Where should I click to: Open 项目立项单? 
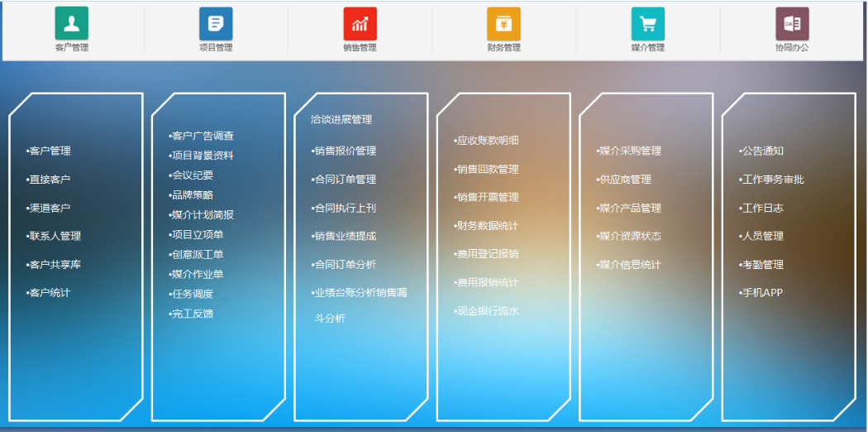[195, 234]
